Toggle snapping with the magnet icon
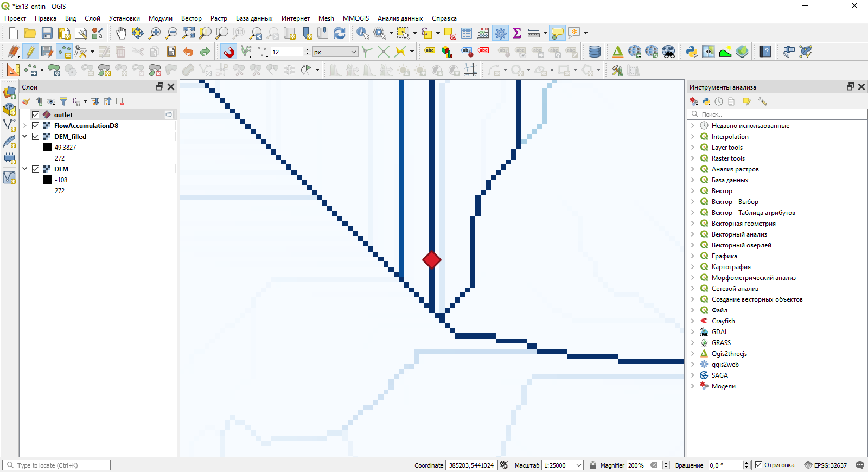 point(229,52)
